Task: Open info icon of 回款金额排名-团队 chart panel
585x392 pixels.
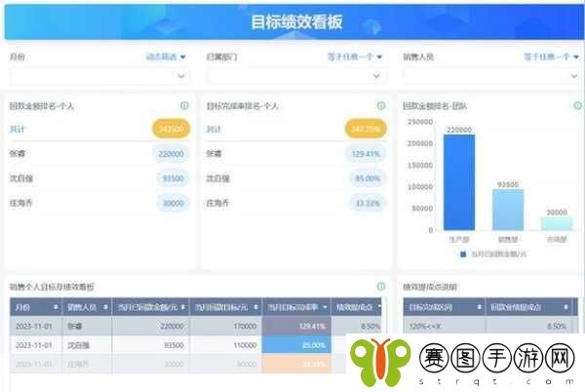Action: click(x=577, y=105)
